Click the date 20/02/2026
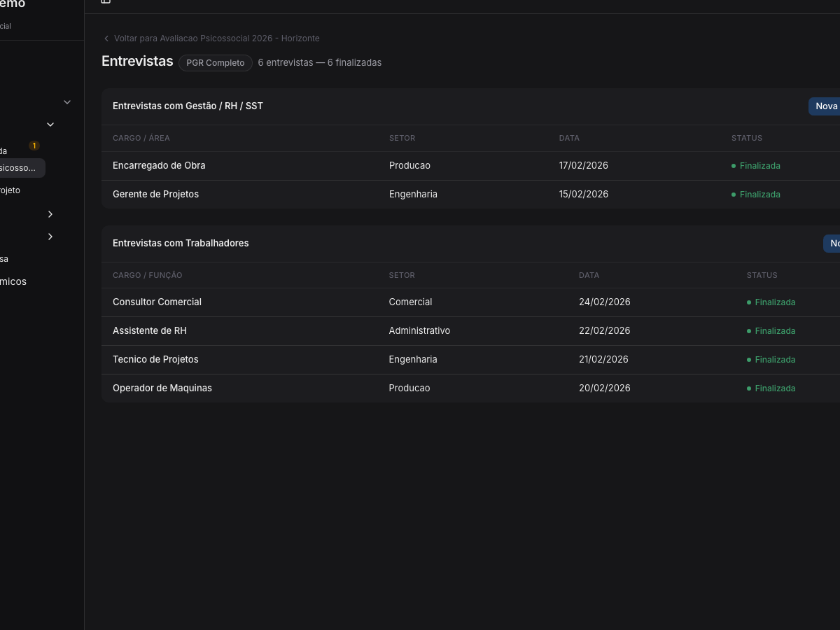The image size is (840, 630). click(x=604, y=388)
